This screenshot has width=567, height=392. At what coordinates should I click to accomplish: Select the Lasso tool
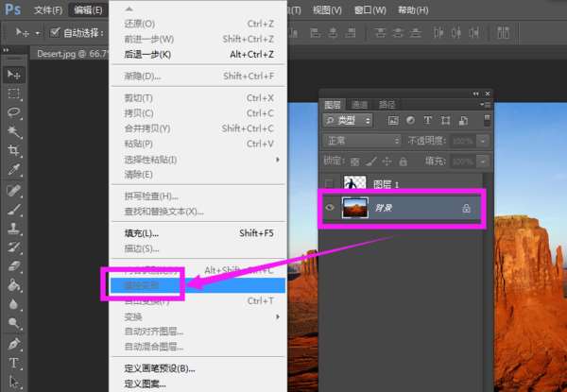14,112
